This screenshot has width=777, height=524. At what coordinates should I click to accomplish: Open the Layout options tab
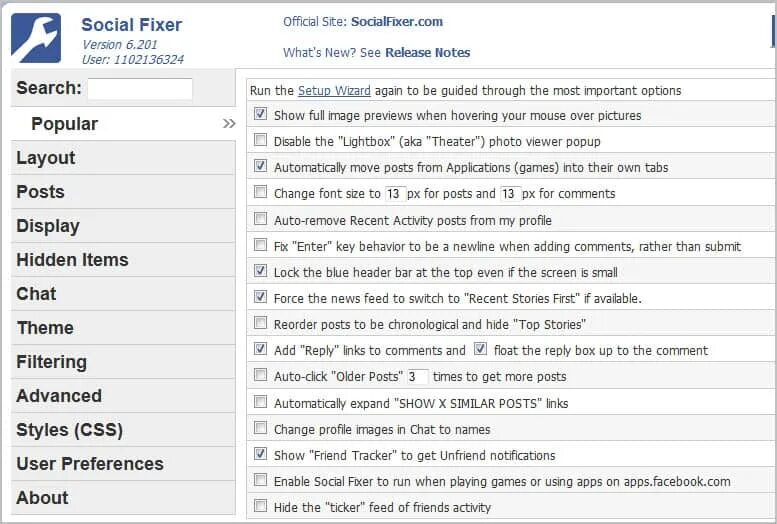[x=46, y=158]
